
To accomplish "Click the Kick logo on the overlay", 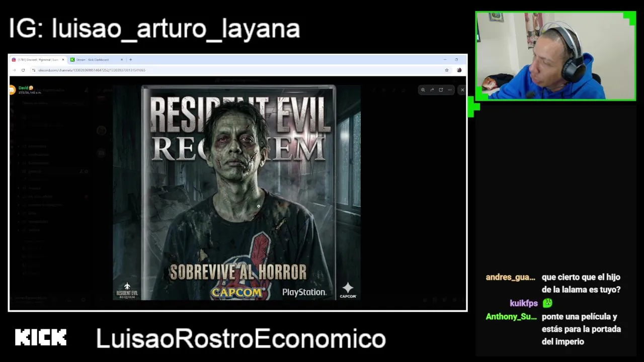I will (x=41, y=338).
